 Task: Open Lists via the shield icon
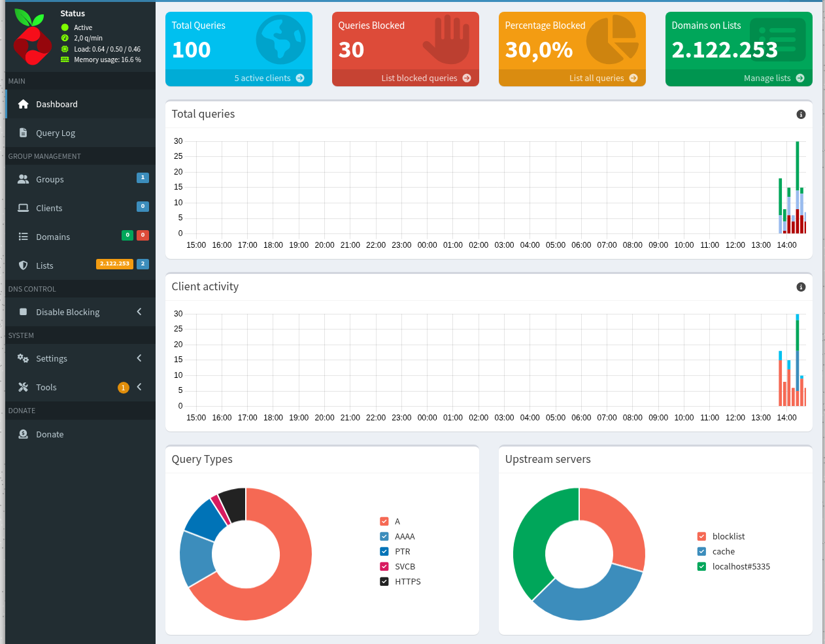pyautogui.click(x=23, y=265)
